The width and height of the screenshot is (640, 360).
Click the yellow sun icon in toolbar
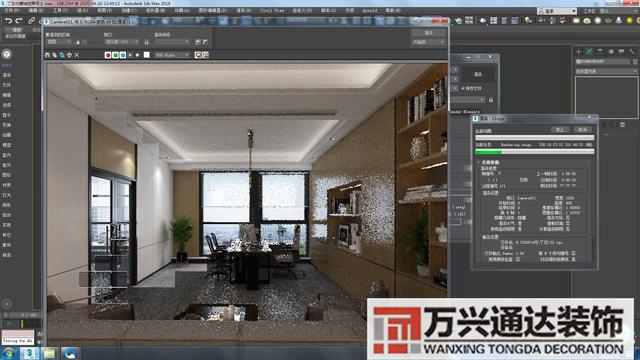(629, 20)
